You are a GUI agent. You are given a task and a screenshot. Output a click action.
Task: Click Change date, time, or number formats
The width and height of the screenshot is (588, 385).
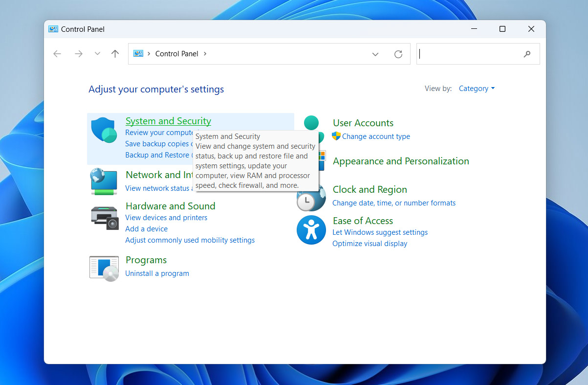click(394, 203)
